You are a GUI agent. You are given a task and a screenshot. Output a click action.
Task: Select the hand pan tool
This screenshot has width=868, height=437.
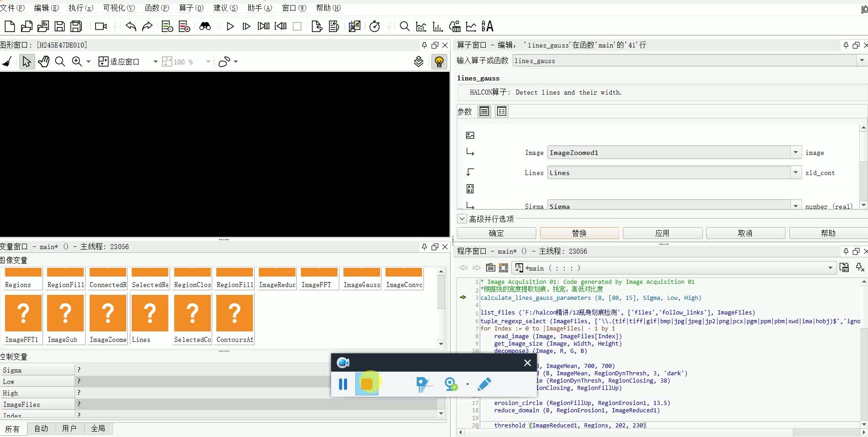[x=43, y=62]
